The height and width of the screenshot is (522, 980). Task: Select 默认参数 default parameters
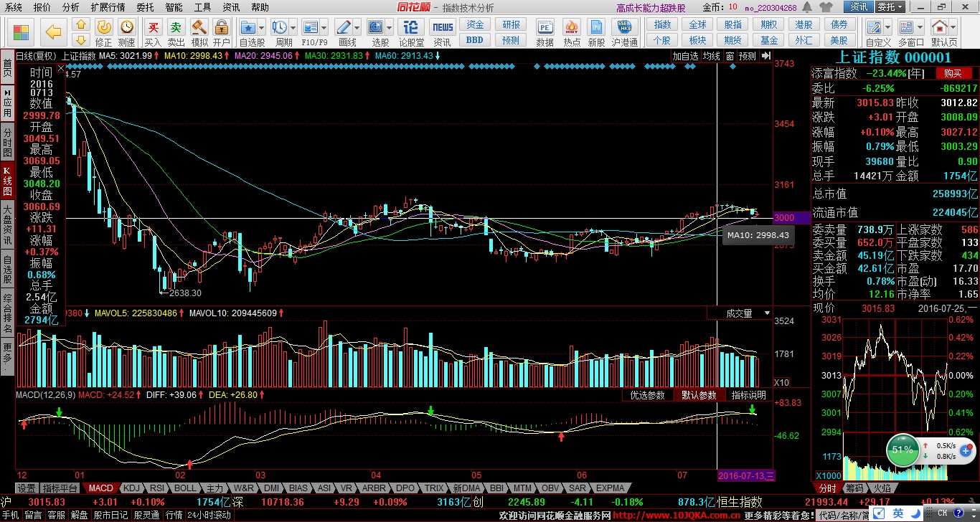click(x=699, y=395)
